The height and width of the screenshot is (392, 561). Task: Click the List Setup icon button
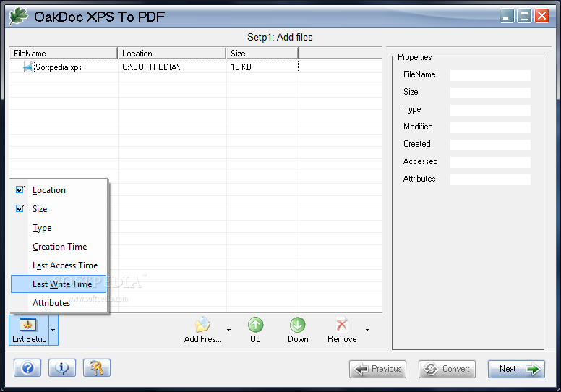point(29,330)
